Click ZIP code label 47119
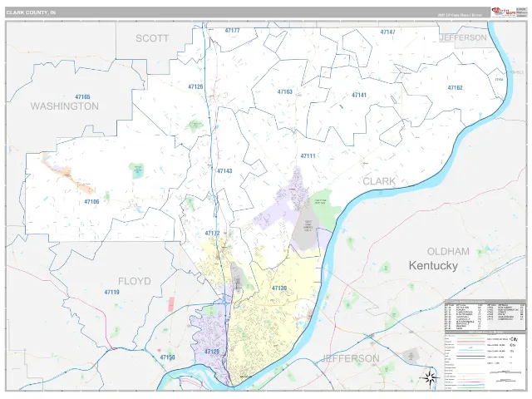 click(x=112, y=292)
